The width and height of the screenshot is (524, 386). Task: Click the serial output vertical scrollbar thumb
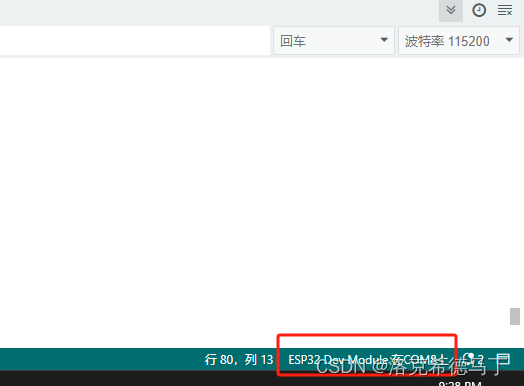pos(515,316)
